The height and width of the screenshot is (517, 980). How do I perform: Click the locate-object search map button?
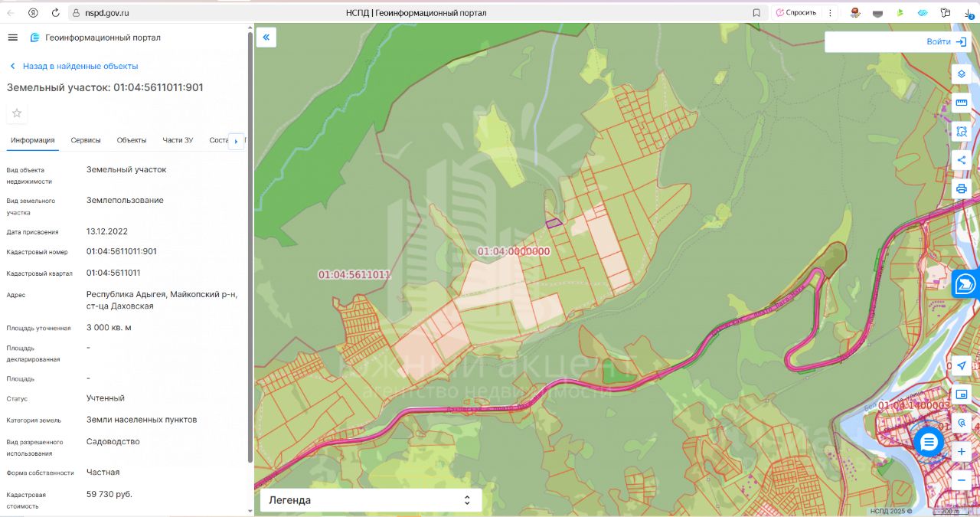click(x=962, y=423)
